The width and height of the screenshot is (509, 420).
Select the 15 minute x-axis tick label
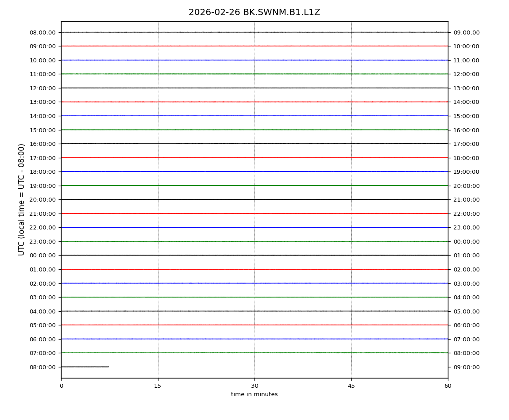click(x=158, y=386)
